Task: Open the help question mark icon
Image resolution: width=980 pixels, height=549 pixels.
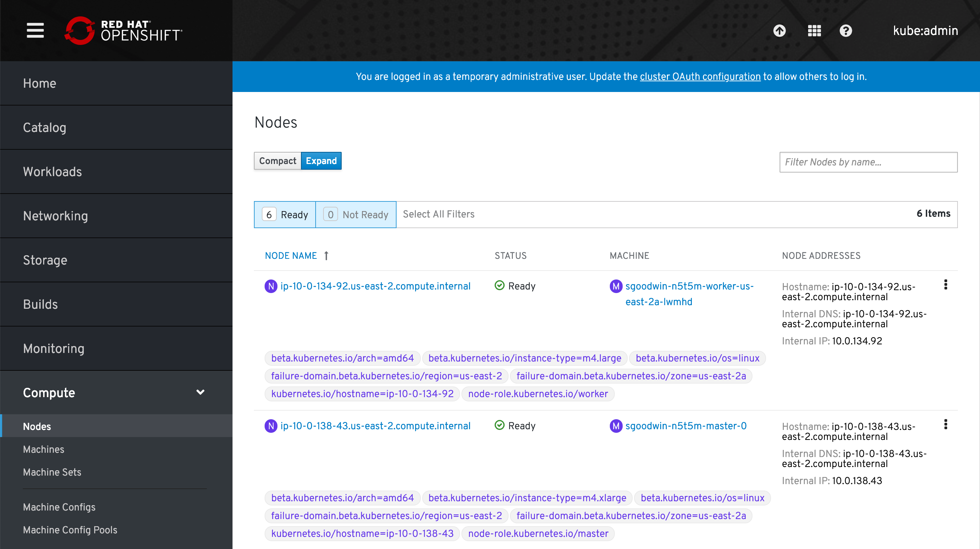Action: (x=846, y=30)
